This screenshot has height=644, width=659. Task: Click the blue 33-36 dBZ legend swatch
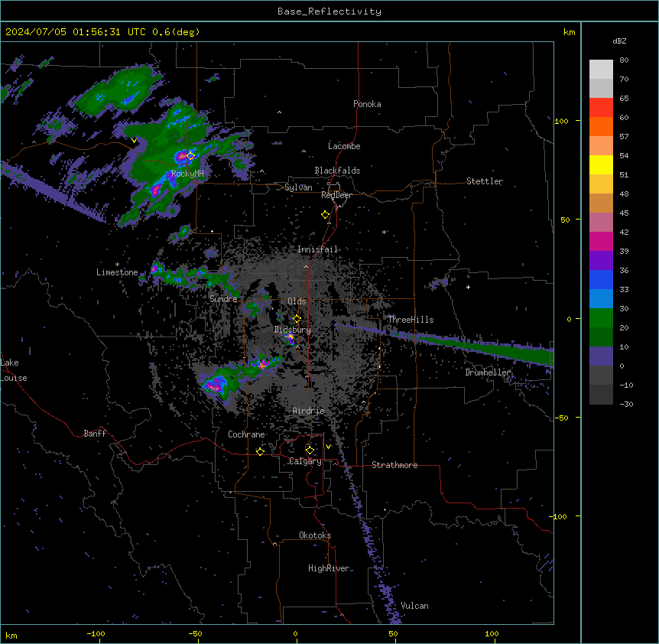pos(601,279)
